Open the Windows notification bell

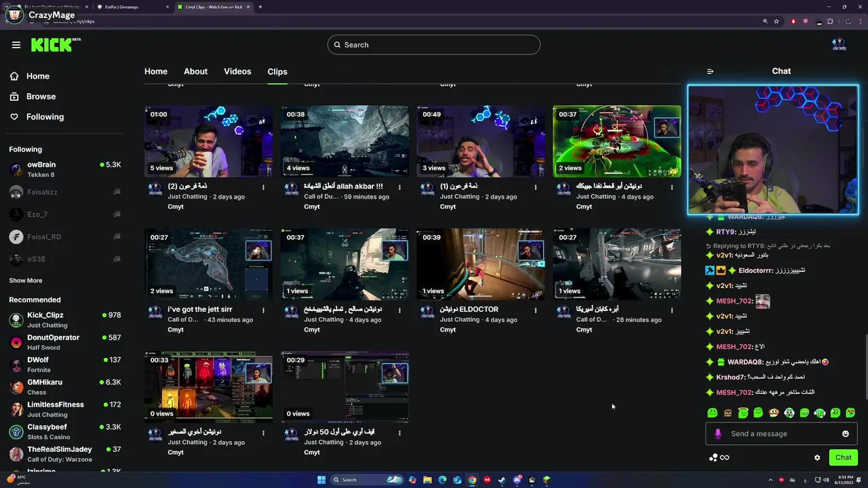[x=860, y=480]
